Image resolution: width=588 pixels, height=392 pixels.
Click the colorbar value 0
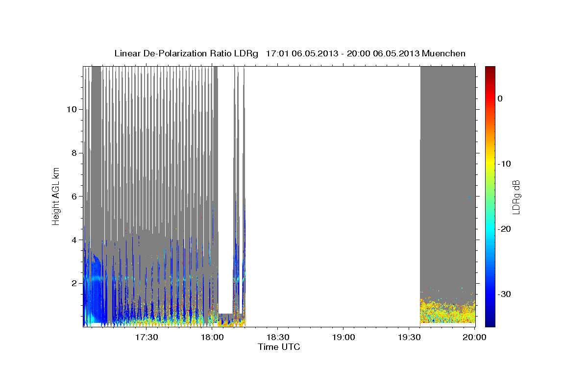[x=500, y=98]
